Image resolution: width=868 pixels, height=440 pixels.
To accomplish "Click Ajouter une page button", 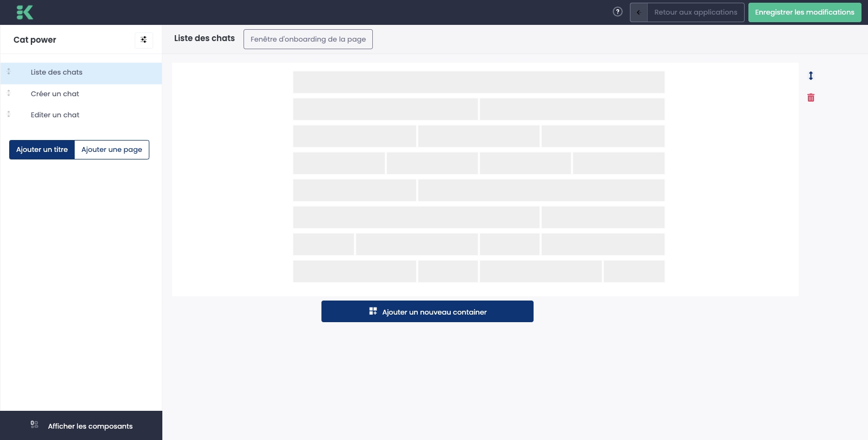I will tap(111, 150).
